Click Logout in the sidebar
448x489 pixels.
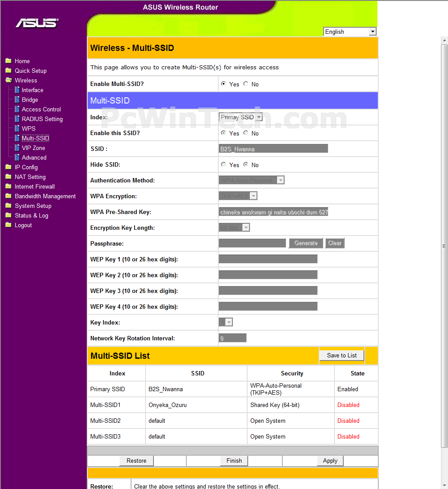[23, 225]
